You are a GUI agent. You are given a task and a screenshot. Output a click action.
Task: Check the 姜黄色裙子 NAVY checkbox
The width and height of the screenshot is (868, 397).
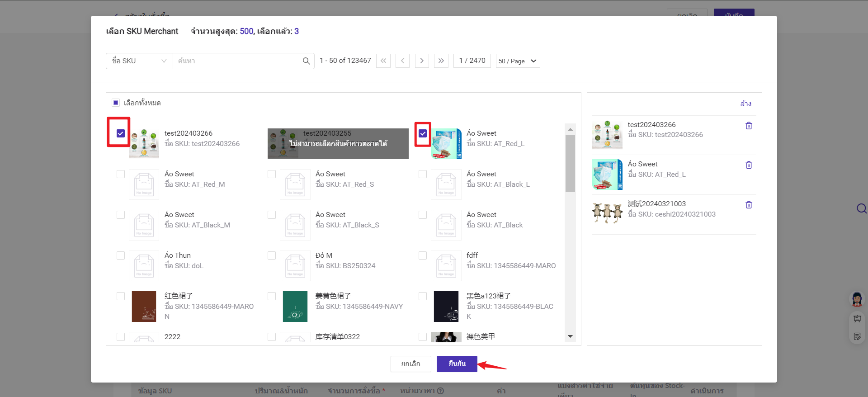tap(272, 296)
